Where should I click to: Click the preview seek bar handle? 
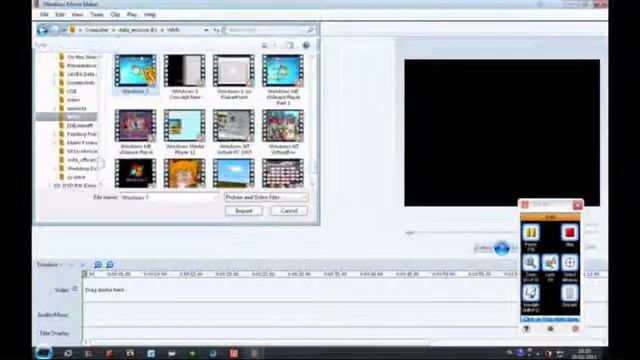pyautogui.click(x=410, y=233)
